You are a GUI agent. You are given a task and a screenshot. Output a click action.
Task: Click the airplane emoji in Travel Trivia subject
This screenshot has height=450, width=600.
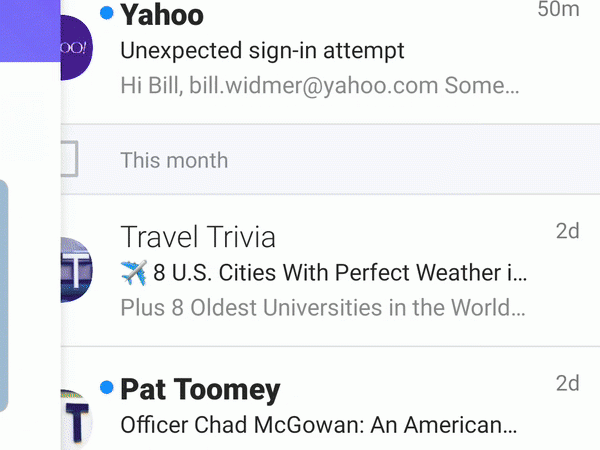pos(134,271)
